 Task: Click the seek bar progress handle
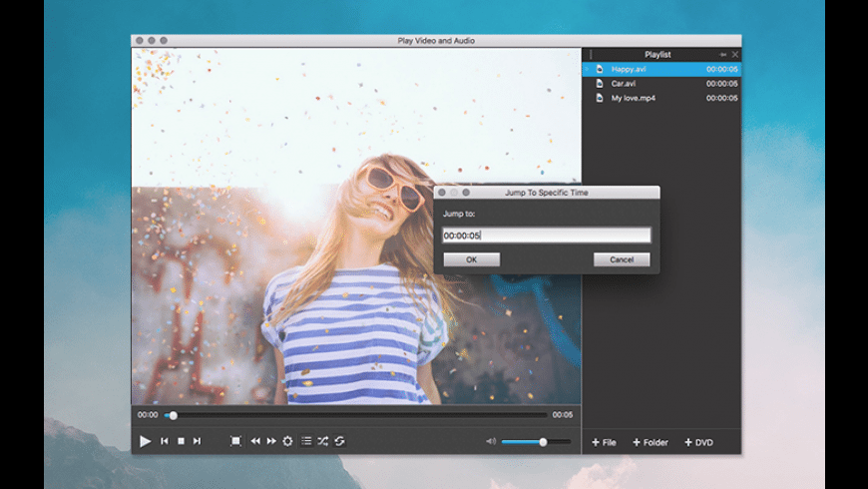174,415
